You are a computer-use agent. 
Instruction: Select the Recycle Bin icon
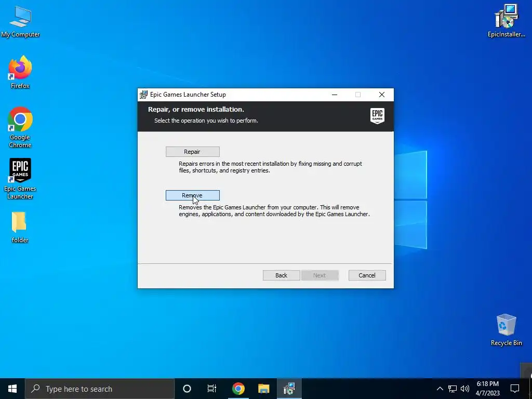(506, 330)
